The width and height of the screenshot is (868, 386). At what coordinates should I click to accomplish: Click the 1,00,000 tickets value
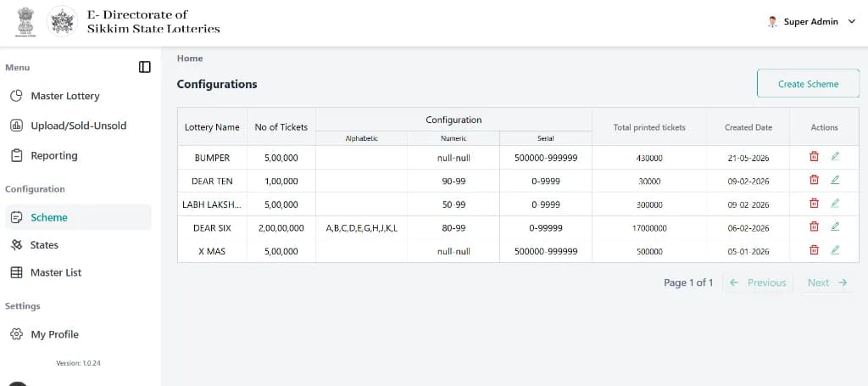281,181
